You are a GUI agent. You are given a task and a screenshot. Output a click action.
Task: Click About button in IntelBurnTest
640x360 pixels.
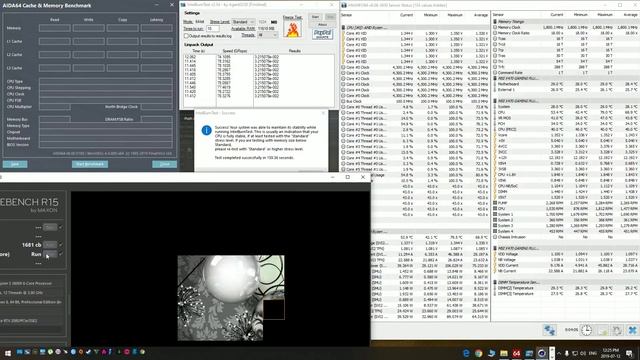coord(322,24)
